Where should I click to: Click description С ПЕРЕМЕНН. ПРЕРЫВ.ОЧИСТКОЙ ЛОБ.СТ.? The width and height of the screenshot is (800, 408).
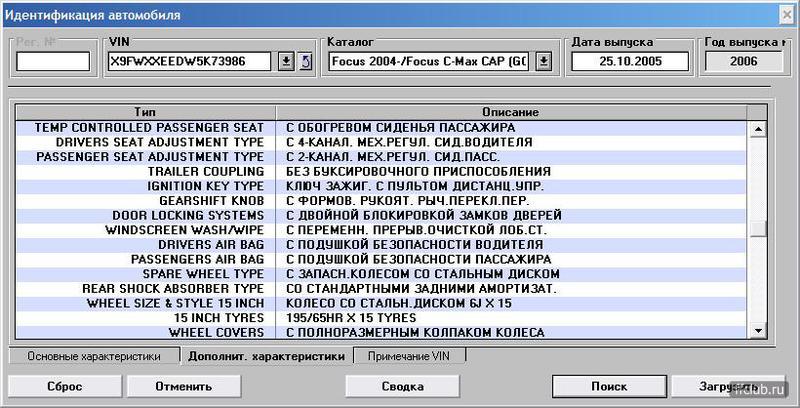tap(416, 230)
